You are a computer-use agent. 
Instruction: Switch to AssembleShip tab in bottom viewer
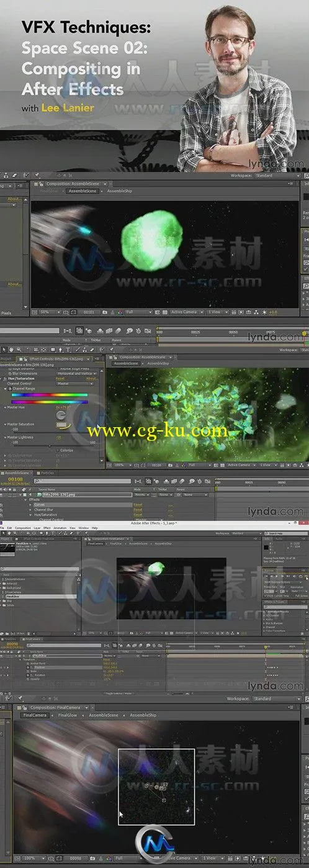(143, 715)
